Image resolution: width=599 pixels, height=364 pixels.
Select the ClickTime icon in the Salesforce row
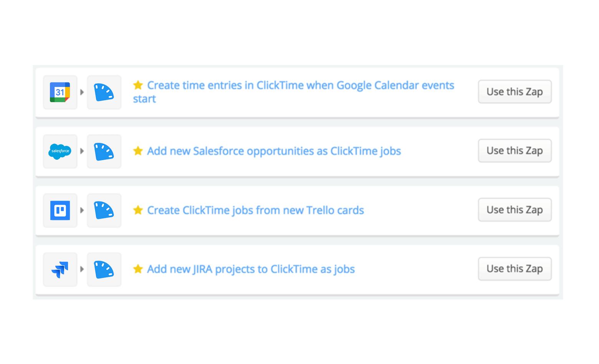tap(104, 151)
